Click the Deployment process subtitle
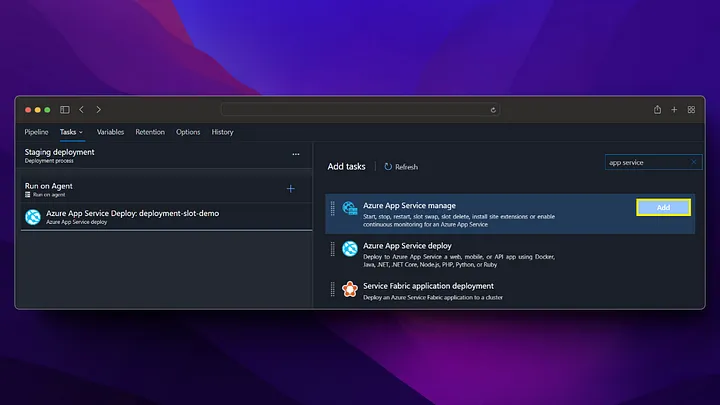Image resolution: width=720 pixels, height=405 pixels. click(x=49, y=161)
